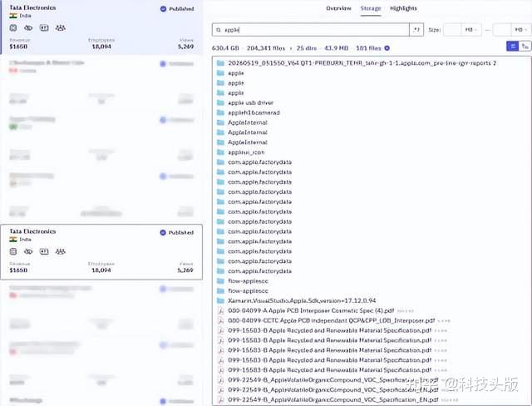This screenshot has height=406, width=532.
Task: Switch to the tree view button
Action: coord(525,46)
